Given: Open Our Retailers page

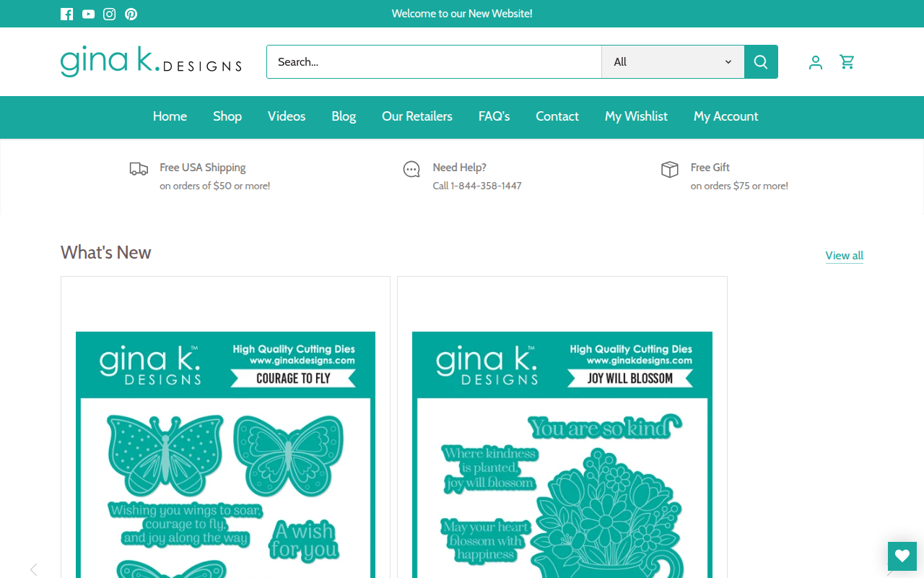Looking at the screenshot, I should tap(417, 116).
